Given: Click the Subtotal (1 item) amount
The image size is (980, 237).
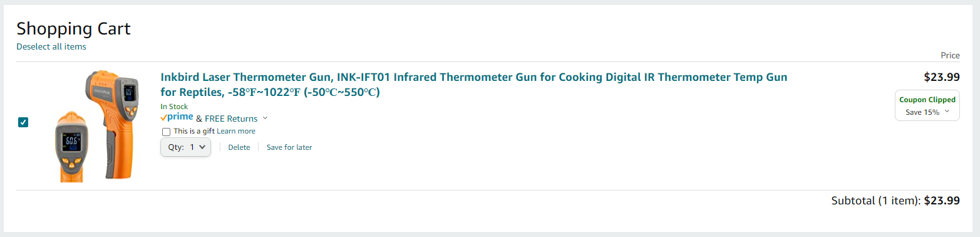Looking at the screenshot, I should coord(942,201).
